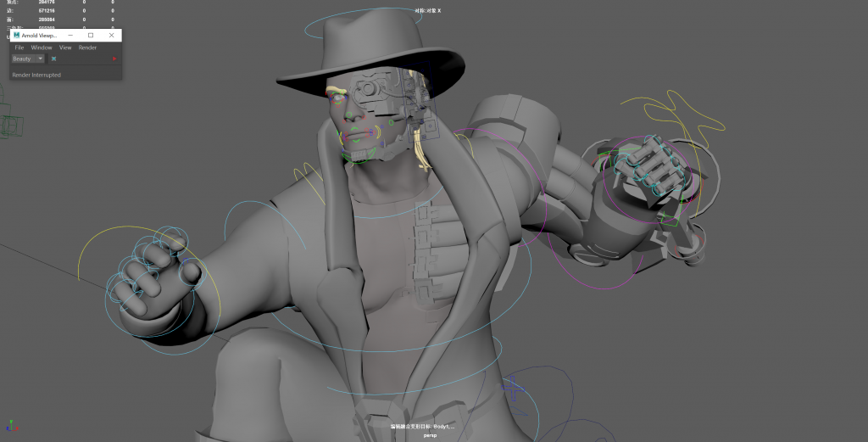868x442 pixels.
Task: Click the symmetry 'X' HUD text at top
Action: [428, 10]
